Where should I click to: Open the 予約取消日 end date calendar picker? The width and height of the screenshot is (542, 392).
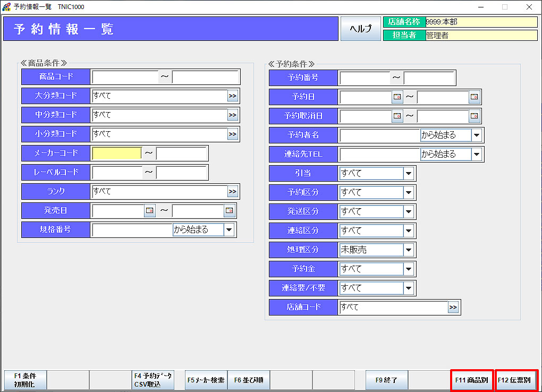tap(475, 116)
